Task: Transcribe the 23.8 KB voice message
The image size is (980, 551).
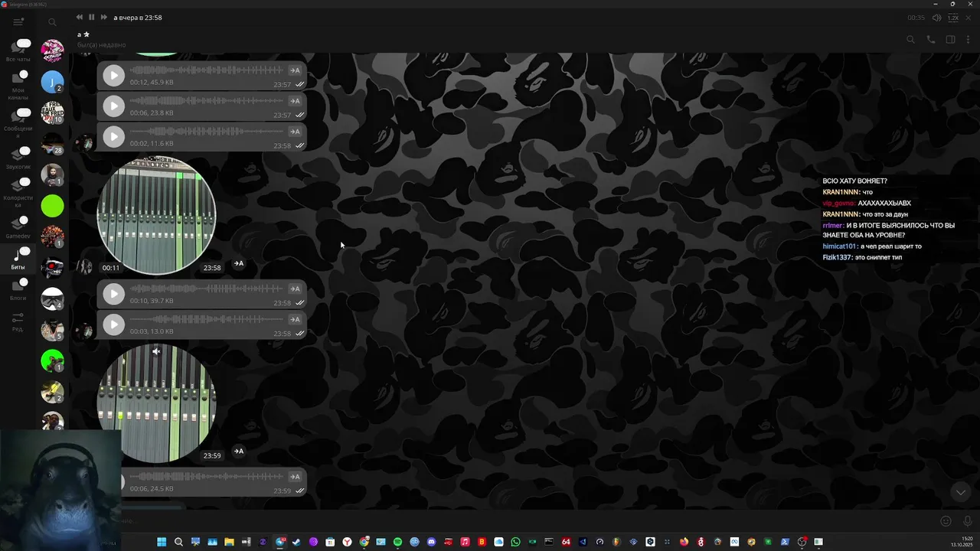Action: 295,101
